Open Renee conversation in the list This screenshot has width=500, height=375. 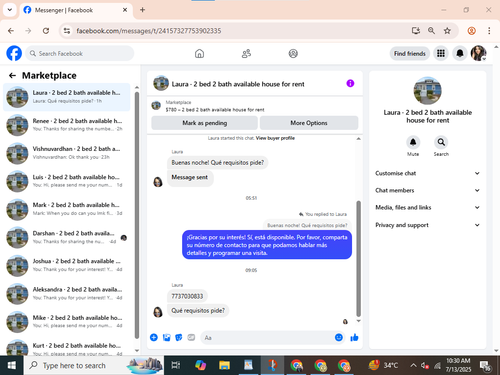(x=67, y=125)
